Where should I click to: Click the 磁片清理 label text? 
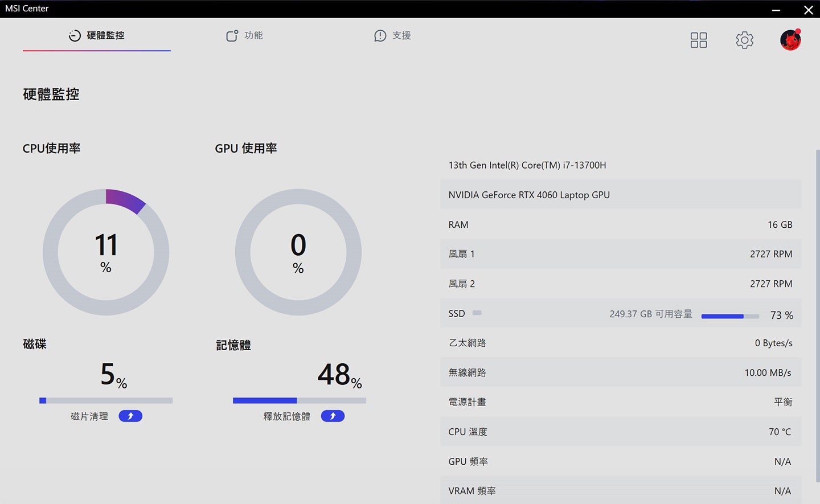(89, 416)
